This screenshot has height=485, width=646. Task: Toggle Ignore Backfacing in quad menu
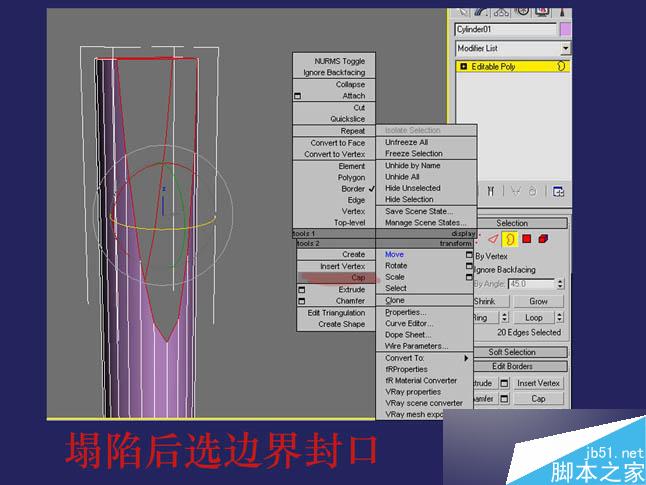pyautogui.click(x=334, y=73)
